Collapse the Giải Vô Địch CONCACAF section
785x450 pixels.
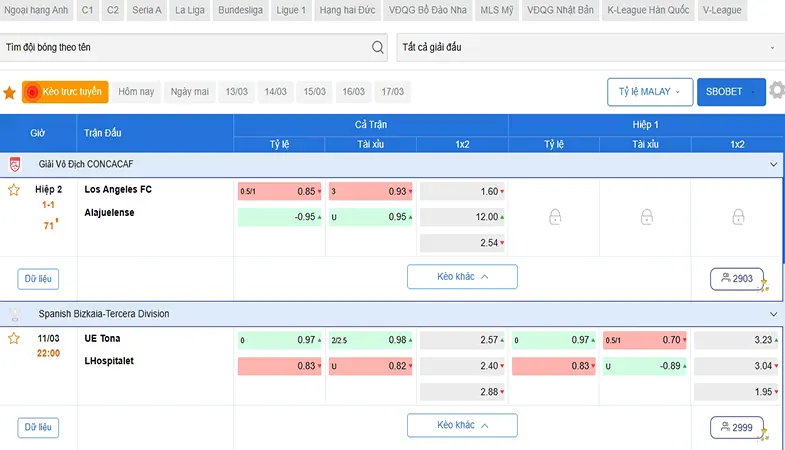pos(773,164)
